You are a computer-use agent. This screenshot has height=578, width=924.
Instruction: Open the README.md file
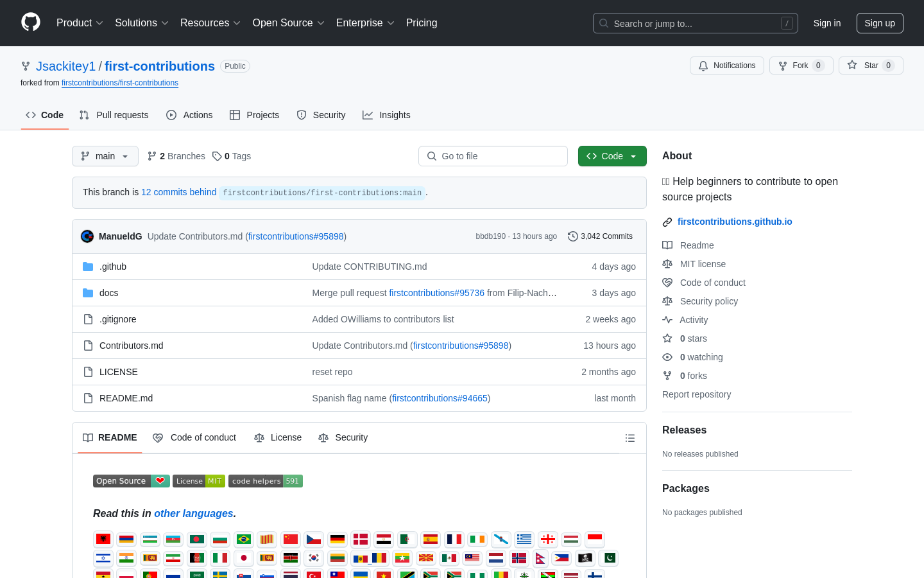tap(126, 398)
